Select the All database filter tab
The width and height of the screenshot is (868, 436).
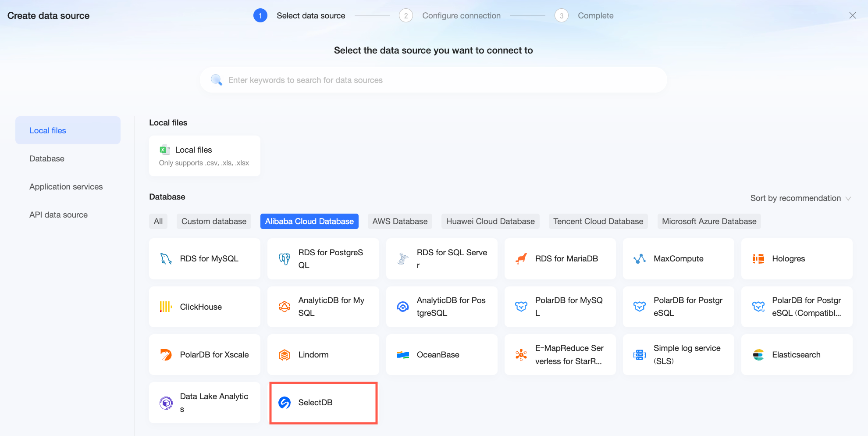point(158,222)
